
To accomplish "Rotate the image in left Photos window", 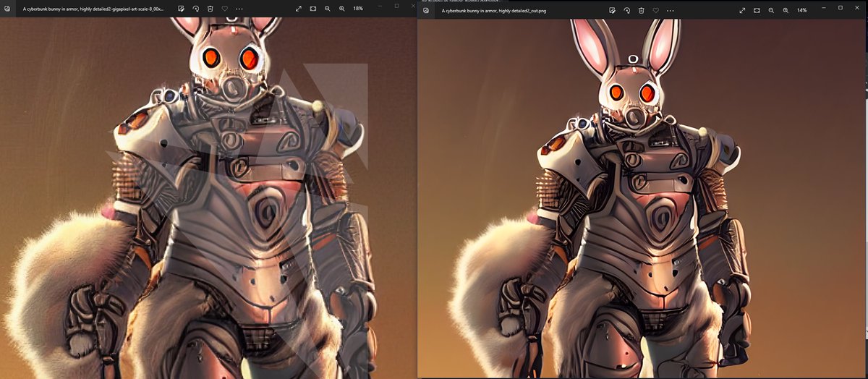I will [x=196, y=9].
